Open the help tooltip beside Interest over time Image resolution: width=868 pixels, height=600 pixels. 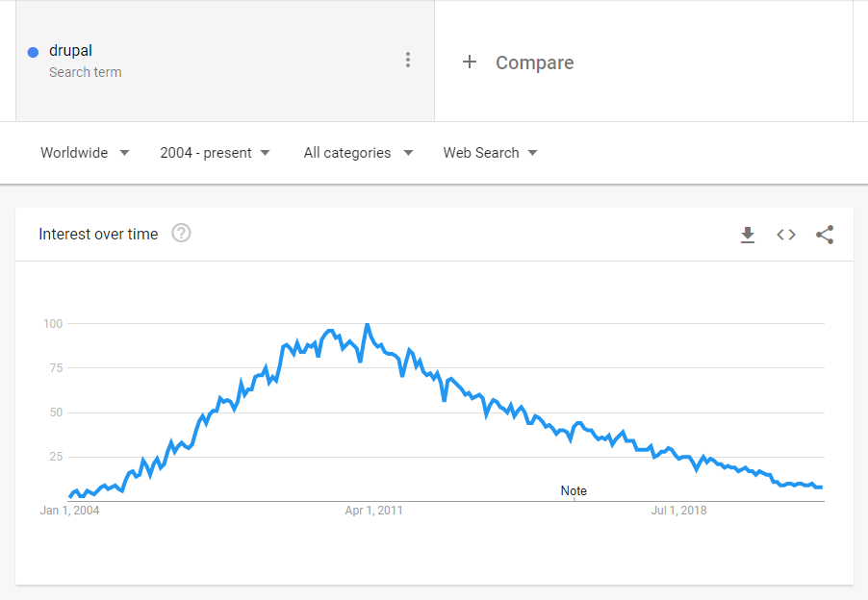[x=181, y=233]
